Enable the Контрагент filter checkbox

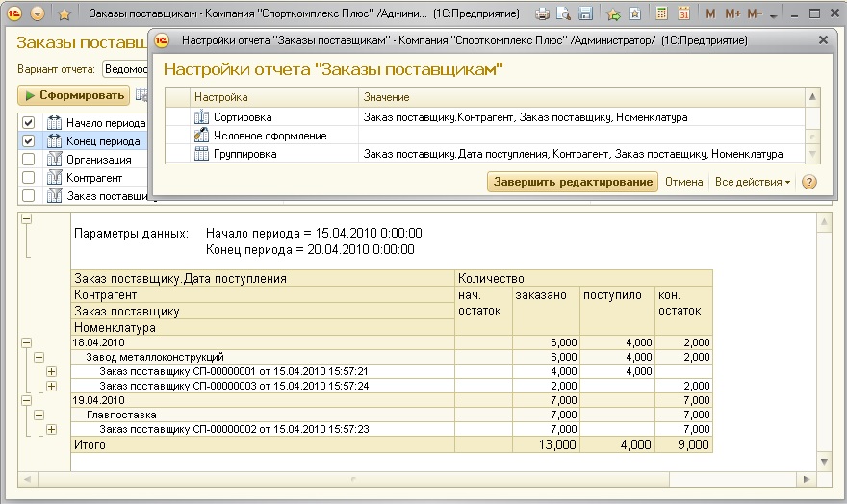click(x=28, y=178)
